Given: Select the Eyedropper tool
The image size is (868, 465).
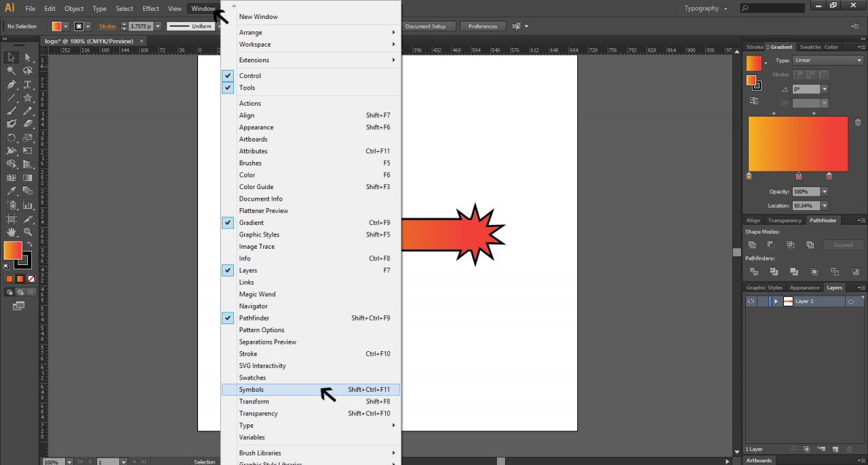Looking at the screenshot, I should pyautogui.click(x=12, y=191).
